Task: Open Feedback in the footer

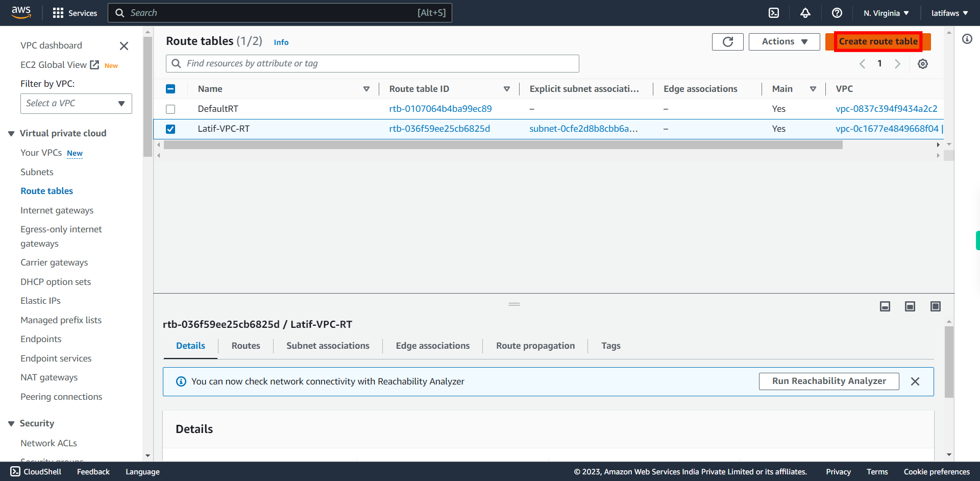Action: [x=93, y=472]
